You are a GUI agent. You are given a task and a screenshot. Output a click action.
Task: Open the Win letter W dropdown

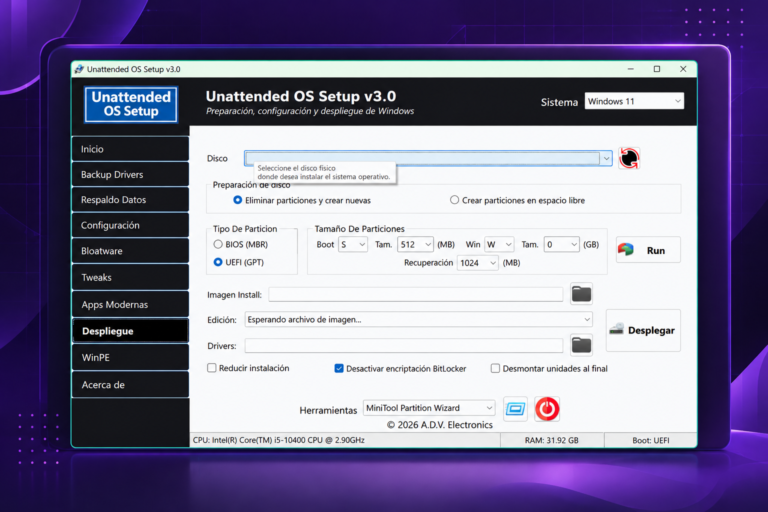click(x=499, y=244)
